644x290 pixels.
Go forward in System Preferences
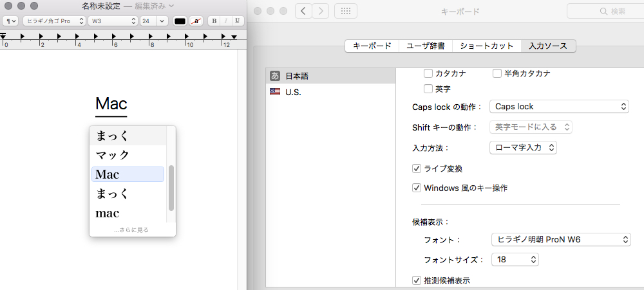coord(320,11)
